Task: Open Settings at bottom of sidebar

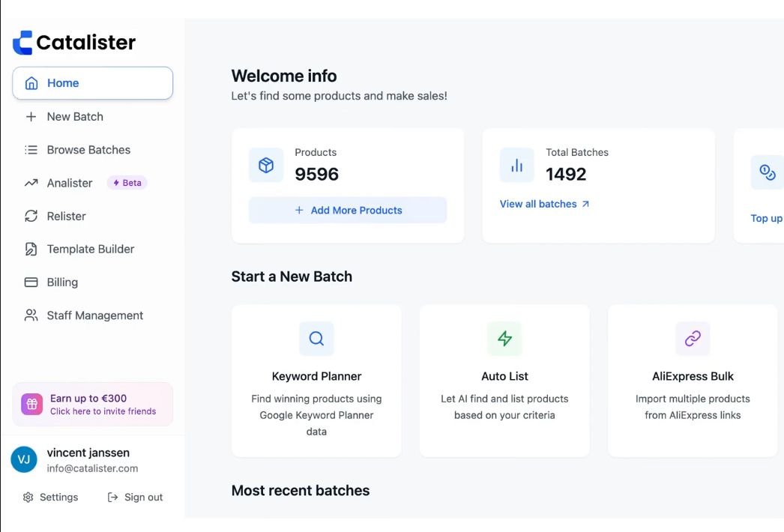Action: click(51, 498)
